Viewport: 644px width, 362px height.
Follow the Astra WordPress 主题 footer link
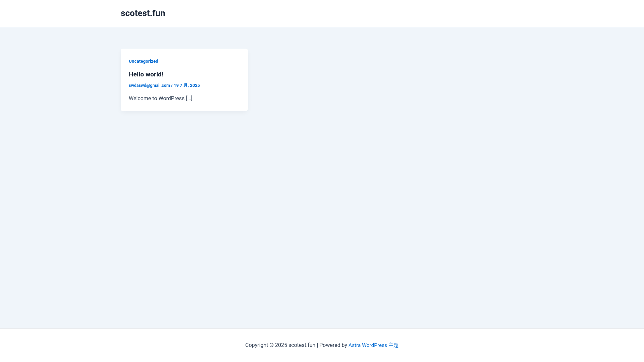click(373, 345)
